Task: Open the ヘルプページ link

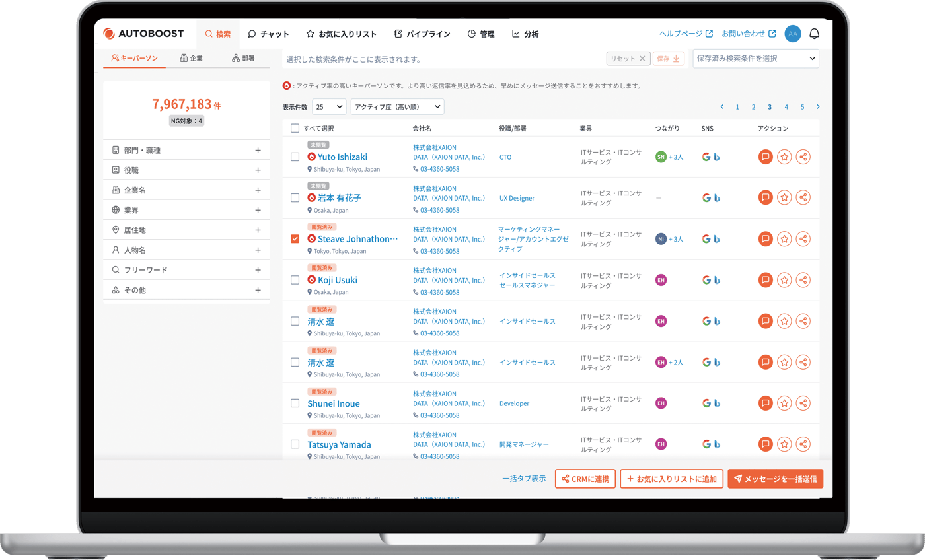Action: (686, 34)
